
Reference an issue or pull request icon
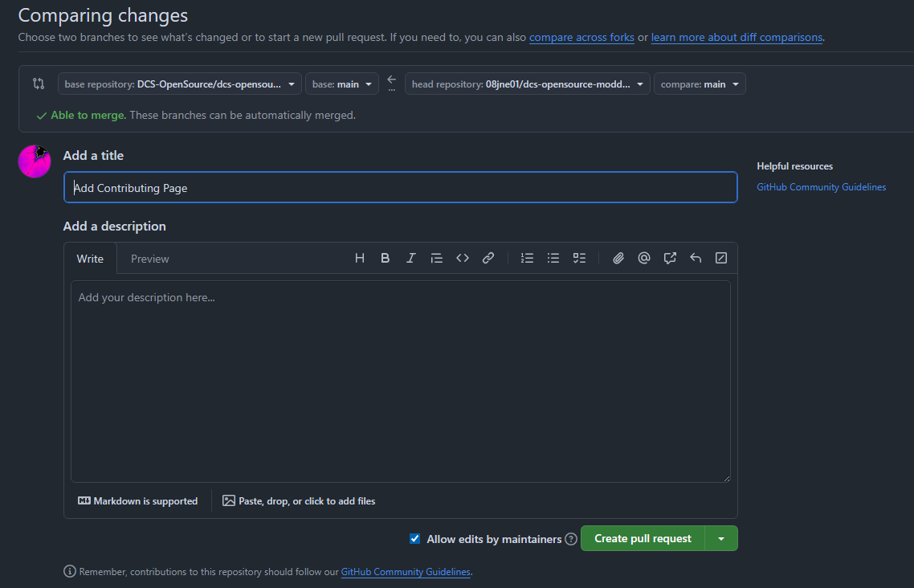point(670,258)
